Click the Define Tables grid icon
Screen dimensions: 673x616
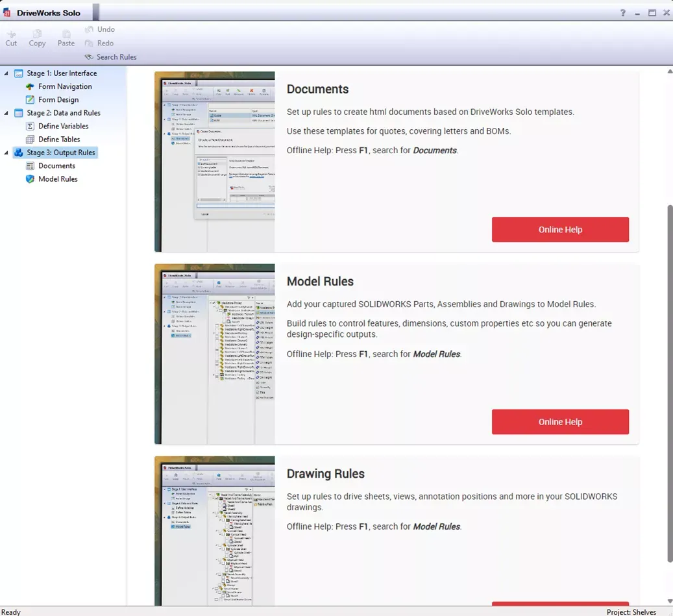click(30, 139)
